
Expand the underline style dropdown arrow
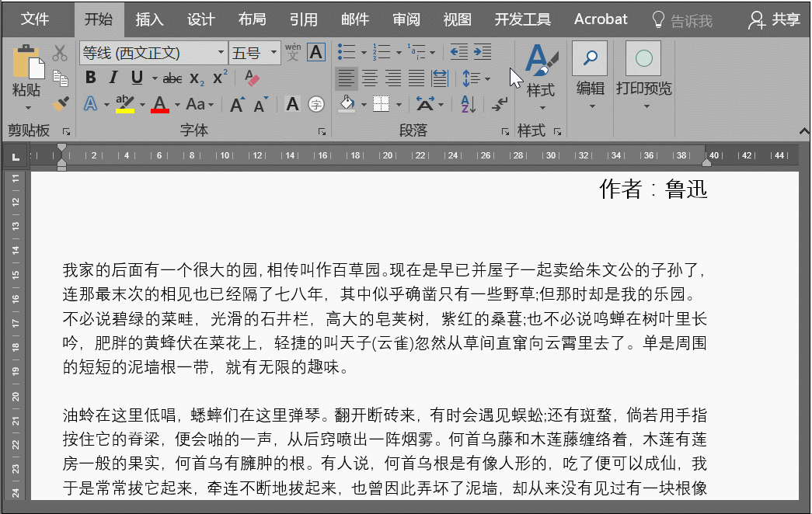click(x=155, y=78)
